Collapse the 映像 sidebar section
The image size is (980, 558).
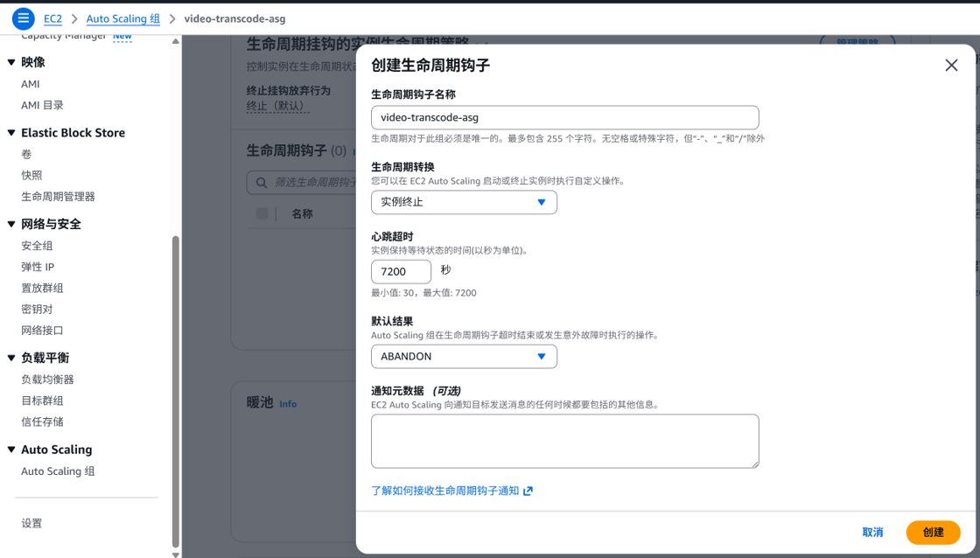point(11,62)
